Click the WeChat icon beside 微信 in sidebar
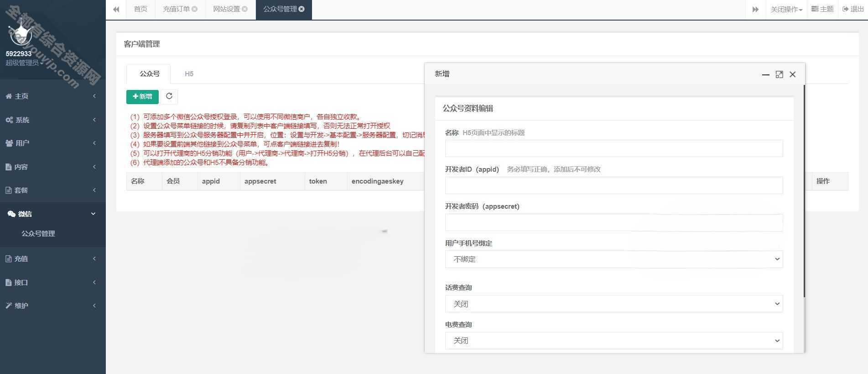 [x=11, y=214]
